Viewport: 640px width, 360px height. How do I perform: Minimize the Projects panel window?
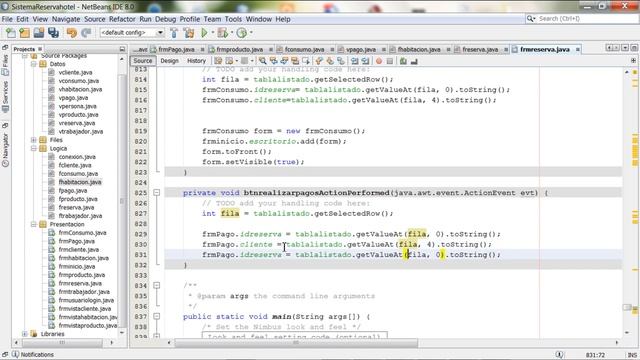(x=122, y=49)
